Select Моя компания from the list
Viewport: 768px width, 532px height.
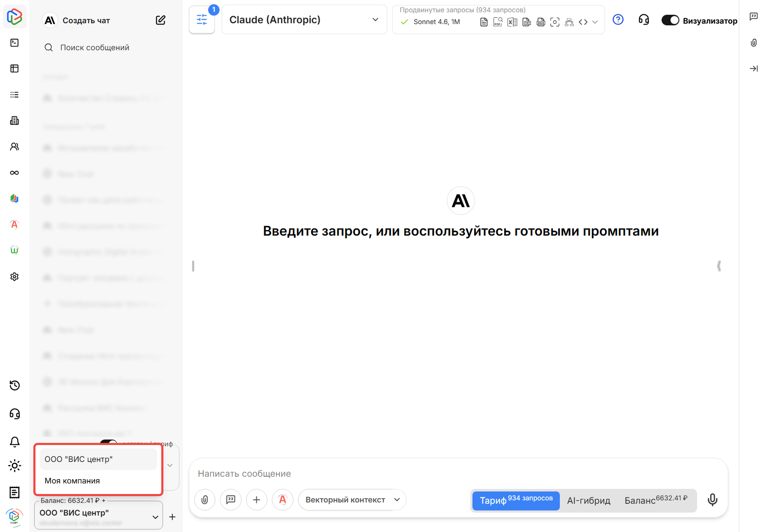coord(72,481)
